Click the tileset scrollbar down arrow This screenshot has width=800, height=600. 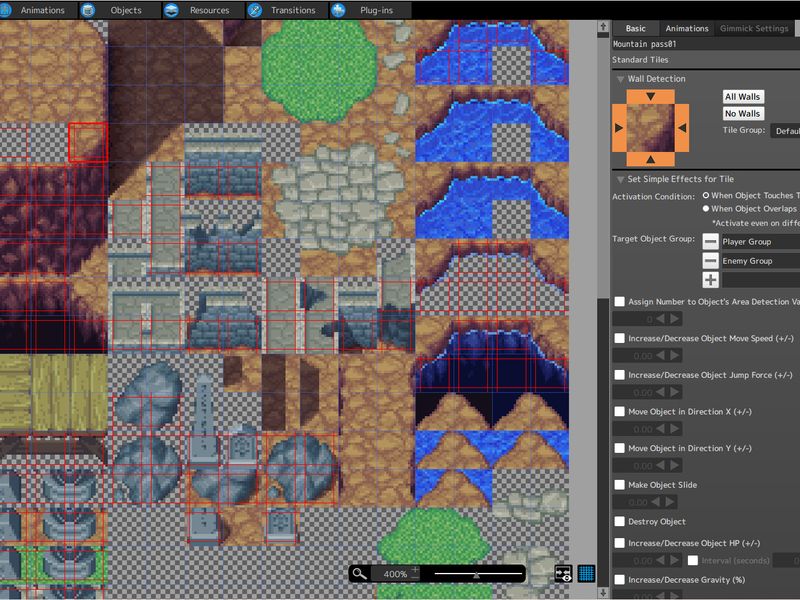(x=603, y=593)
